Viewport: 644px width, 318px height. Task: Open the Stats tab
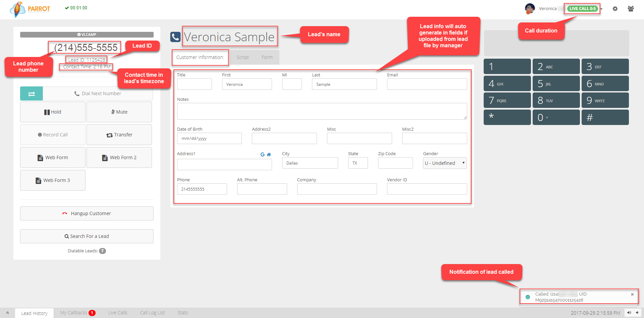pyautogui.click(x=183, y=313)
